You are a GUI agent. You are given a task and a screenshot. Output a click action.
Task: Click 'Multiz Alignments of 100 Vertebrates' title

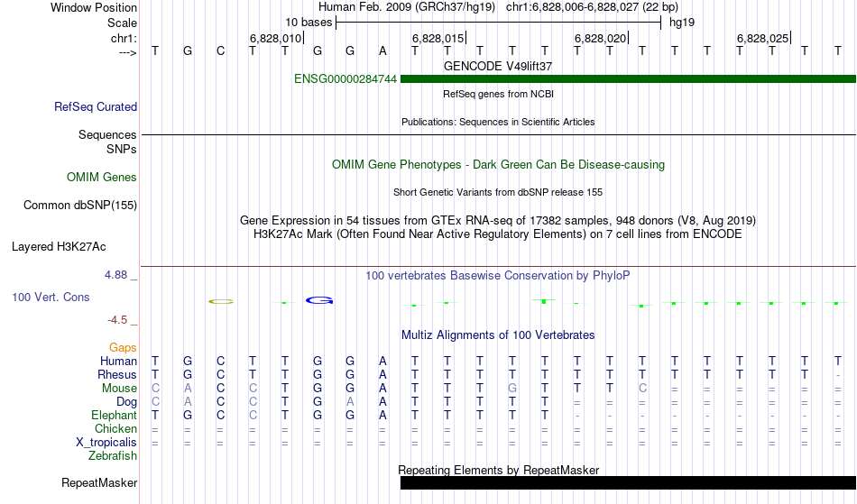pyautogui.click(x=498, y=335)
